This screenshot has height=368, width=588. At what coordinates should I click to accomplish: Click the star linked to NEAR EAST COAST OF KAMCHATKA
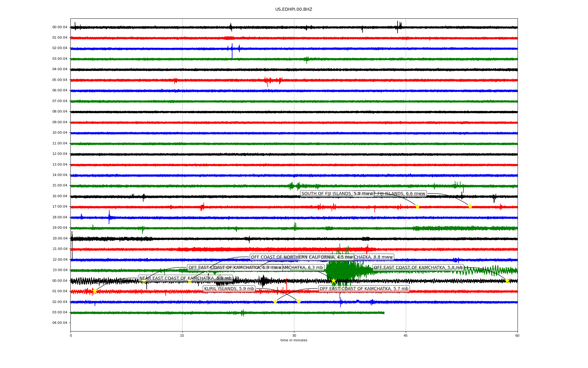pyautogui.click(x=95, y=291)
